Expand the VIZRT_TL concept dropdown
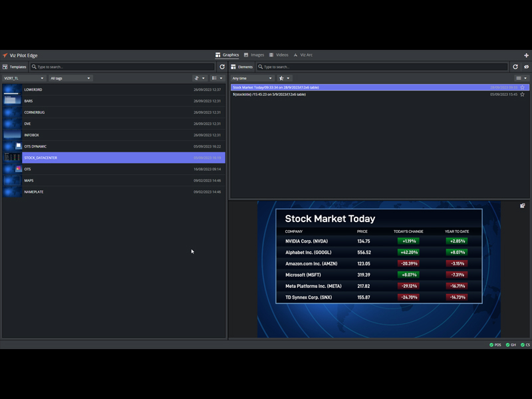The width and height of the screenshot is (532, 399). point(23,78)
